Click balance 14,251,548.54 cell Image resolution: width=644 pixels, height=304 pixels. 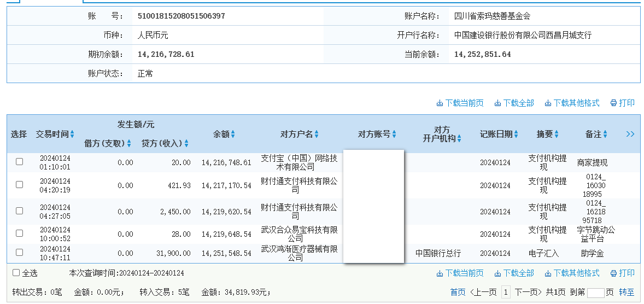tap(226, 253)
